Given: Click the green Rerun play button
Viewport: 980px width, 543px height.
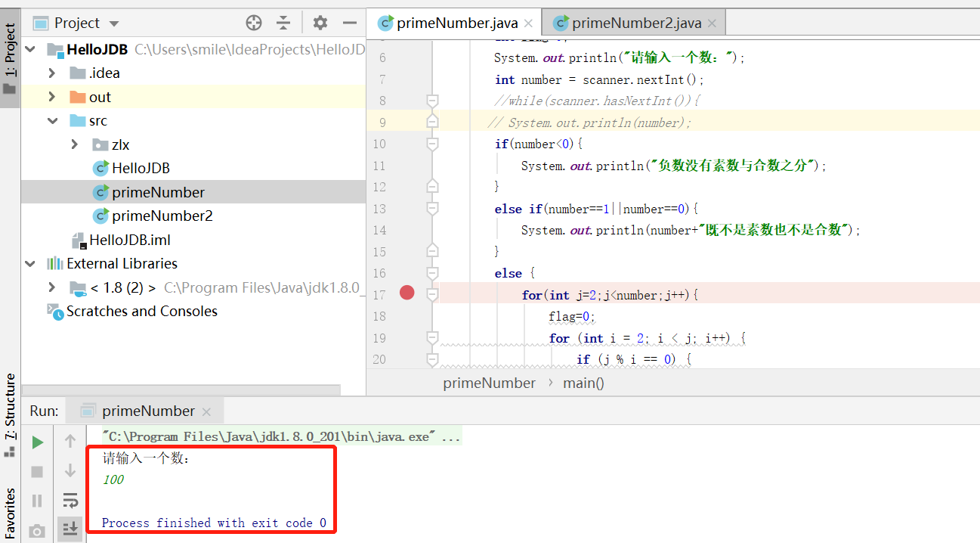Looking at the screenshot, I should 37,442.
